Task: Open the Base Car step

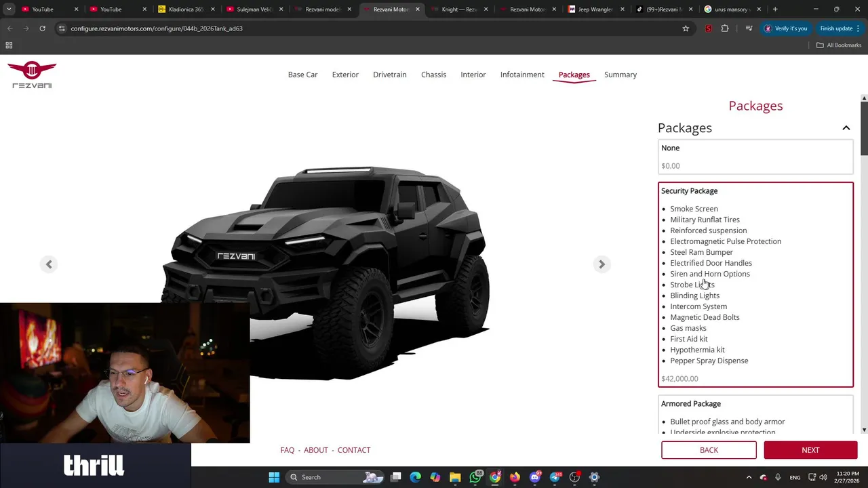Action: (x=302, y=75)
